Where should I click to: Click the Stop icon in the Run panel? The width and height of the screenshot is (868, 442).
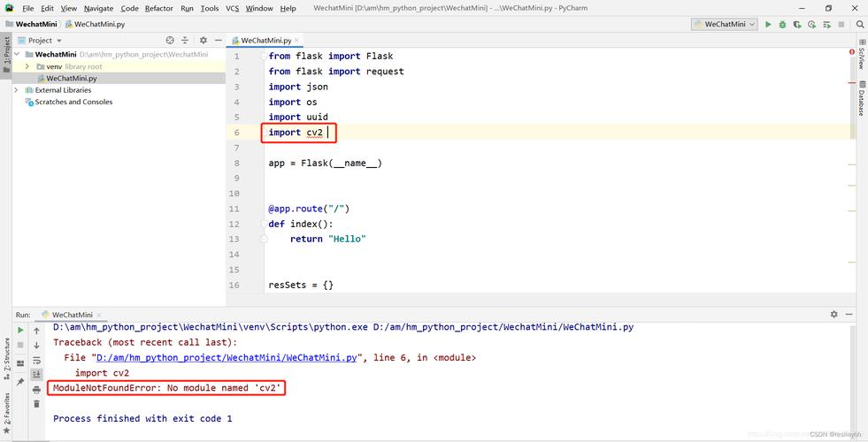[x=20, y=345]
